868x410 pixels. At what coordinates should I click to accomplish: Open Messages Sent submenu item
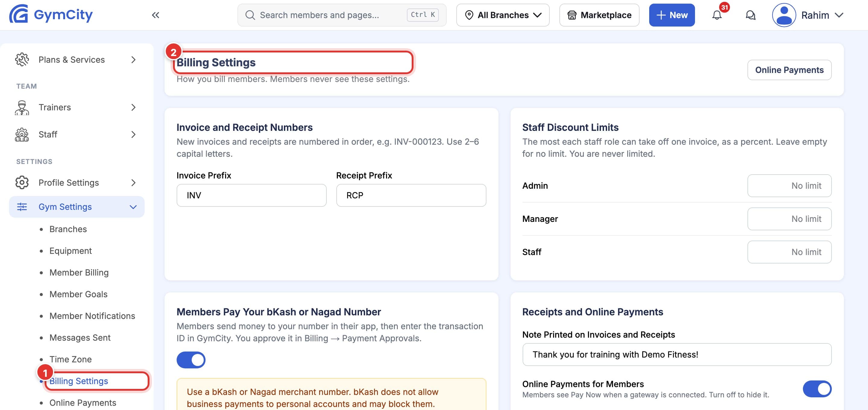80,338
